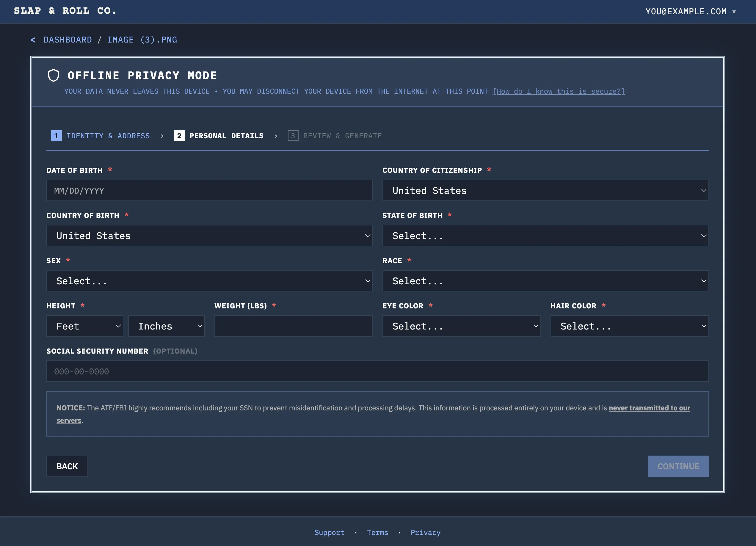Click the shield icon beside Offline Privacy Mode
The width and height of the screenshot is (756, 546).
(53, 75)
